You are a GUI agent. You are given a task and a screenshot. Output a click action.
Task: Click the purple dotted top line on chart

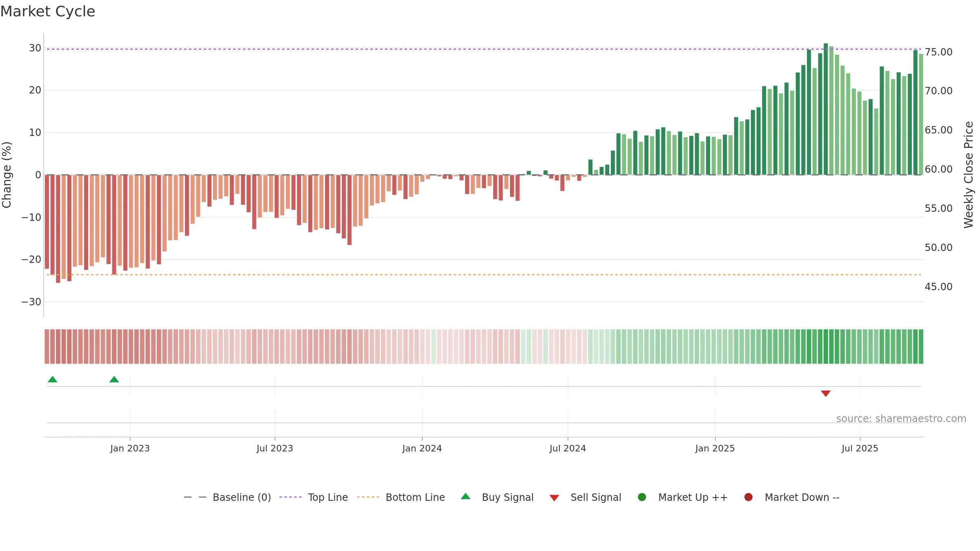point(484,49)
